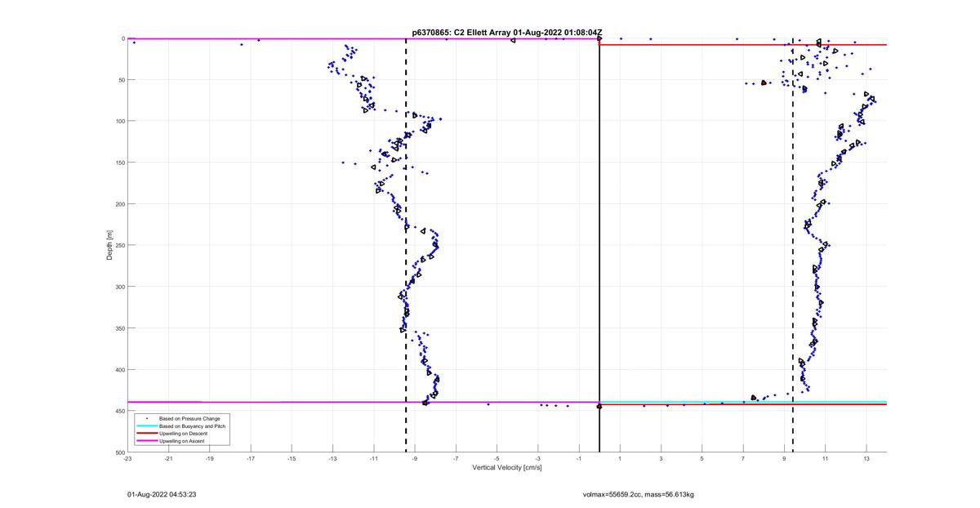
Task: Click the timestamp '01-Aug-2022 04:53:23' footer text
Action: [162, 494]
